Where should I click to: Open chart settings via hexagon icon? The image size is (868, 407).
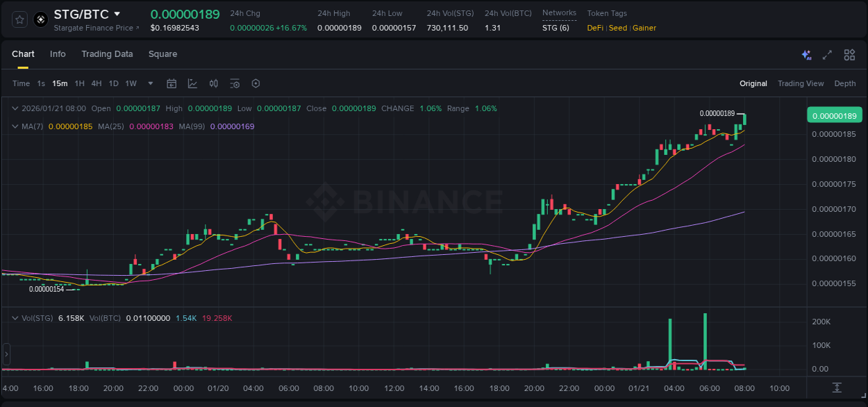pyautogui.click(x=256, y=83)
